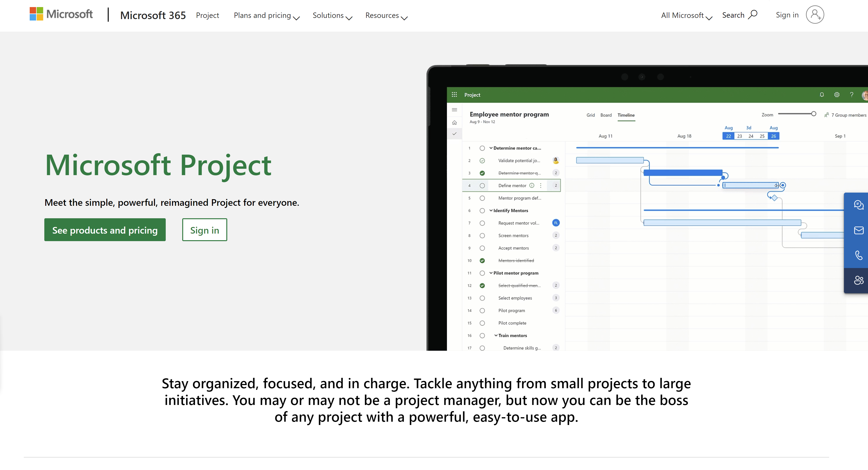Collapse the Determine mentor ca... group
Screen dimensions: 868x470
[x=491, y=148]
